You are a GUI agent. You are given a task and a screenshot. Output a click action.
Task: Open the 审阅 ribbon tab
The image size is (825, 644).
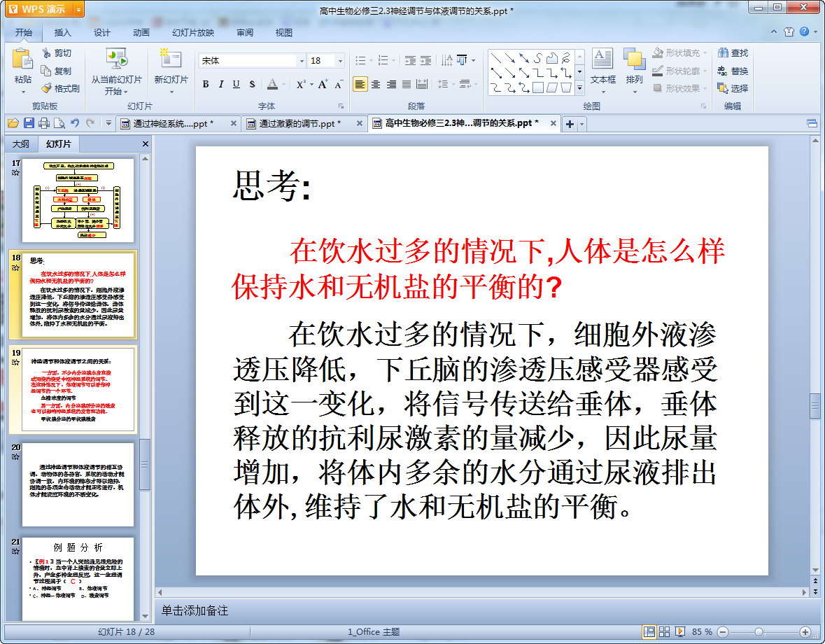(x=245, y=33)
